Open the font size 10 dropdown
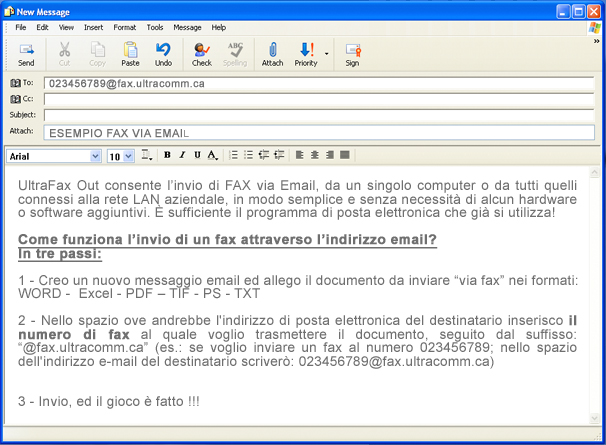Viewport: 606px width, 445px height. pyautogui.click(x=129, y=156)
